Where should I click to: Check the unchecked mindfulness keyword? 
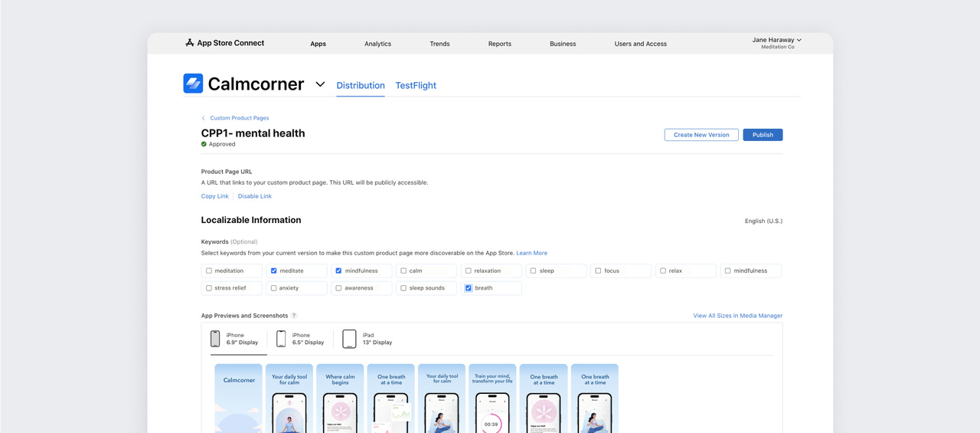728,271
